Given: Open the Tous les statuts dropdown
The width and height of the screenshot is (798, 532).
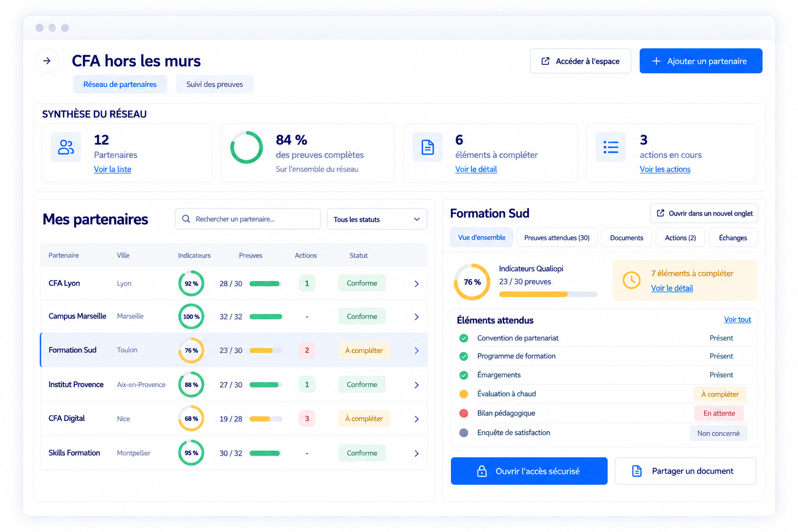Looking at the screenshot, I should pos(377,219).
